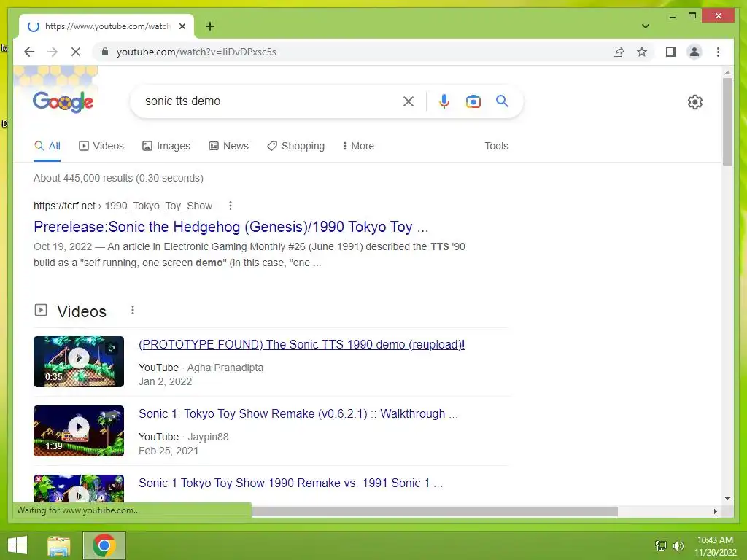Open the taskbar clock showing 10:43 AM
This screenshot has width=747, height=560.
point(715,545)
